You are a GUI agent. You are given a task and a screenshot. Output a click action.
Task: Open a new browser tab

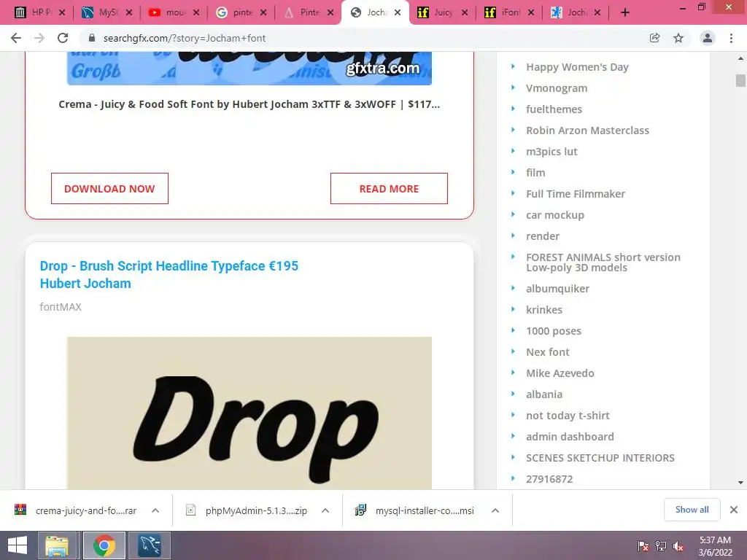point(625,12)
